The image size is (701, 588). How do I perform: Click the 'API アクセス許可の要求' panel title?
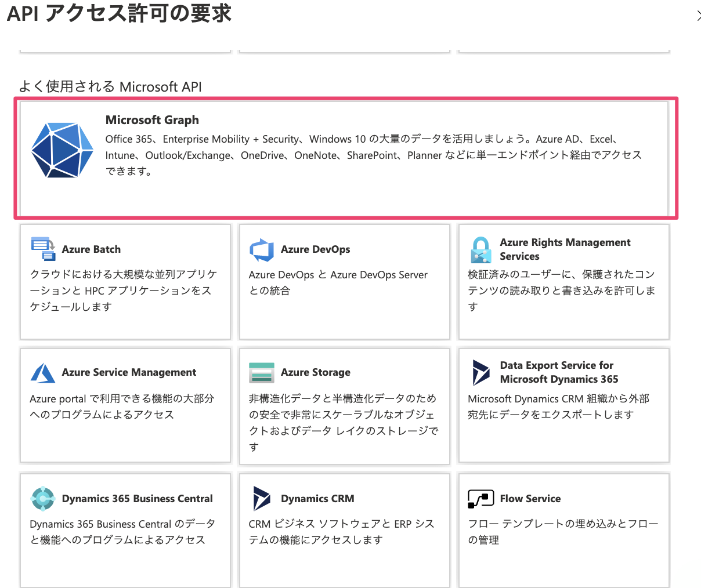(x=120, y=13)
